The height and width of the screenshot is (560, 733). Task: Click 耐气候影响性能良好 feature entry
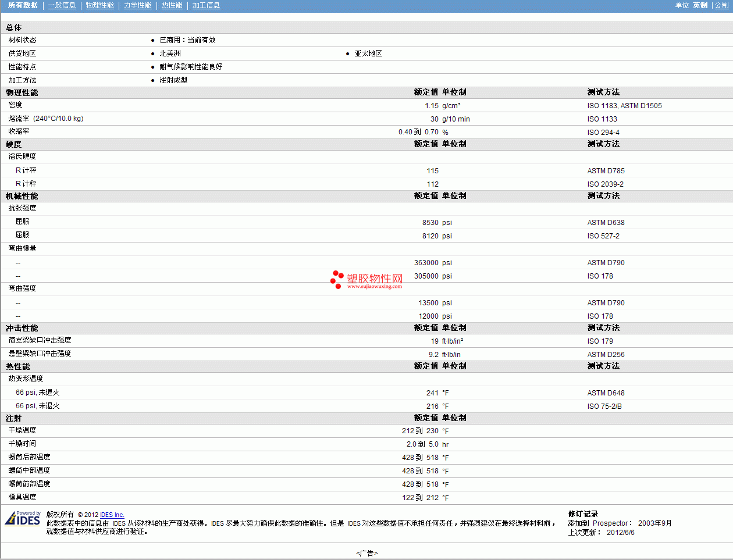click(x=191, y=67)
